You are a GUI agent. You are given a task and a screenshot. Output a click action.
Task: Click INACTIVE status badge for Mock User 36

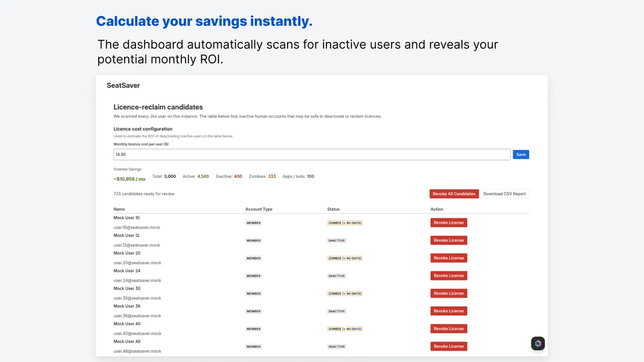(336, 311)
